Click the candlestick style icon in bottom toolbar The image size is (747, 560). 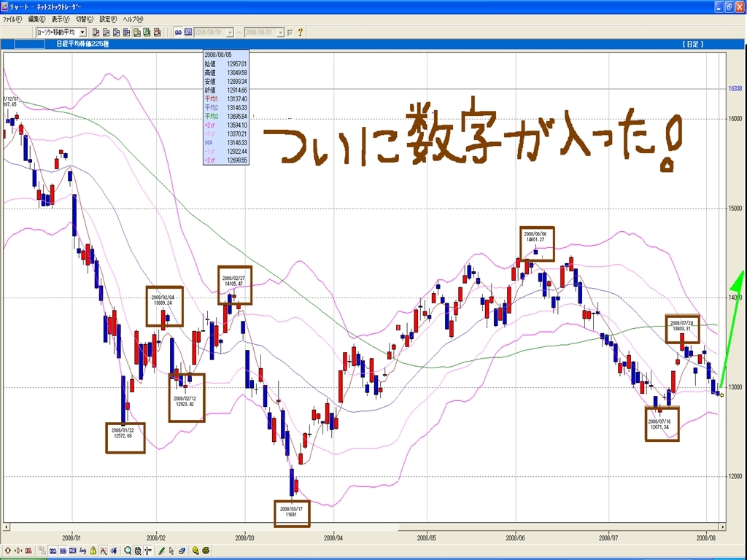tap(18, 551)
